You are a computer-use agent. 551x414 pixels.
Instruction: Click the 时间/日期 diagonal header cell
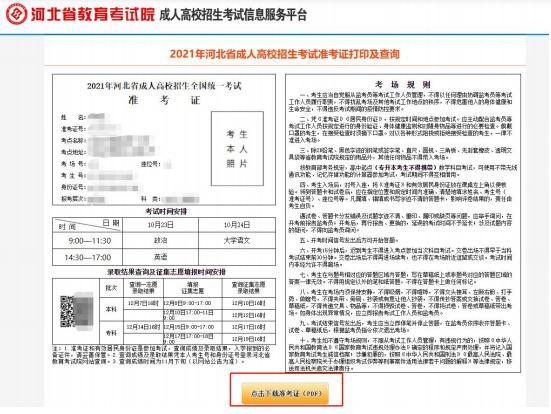87,225
